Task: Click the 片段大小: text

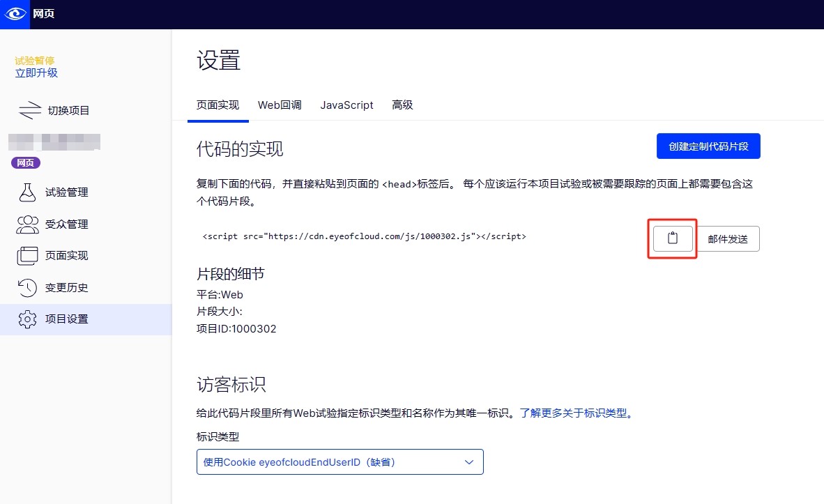Action: (219, 312)
